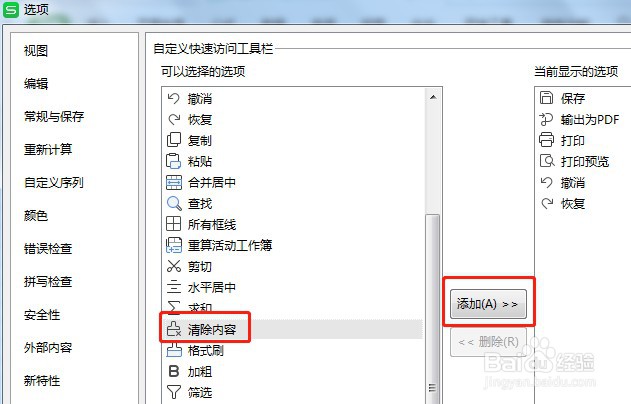Click the Add (添加) button
The image size is (631, 404).
click(488, 304)
